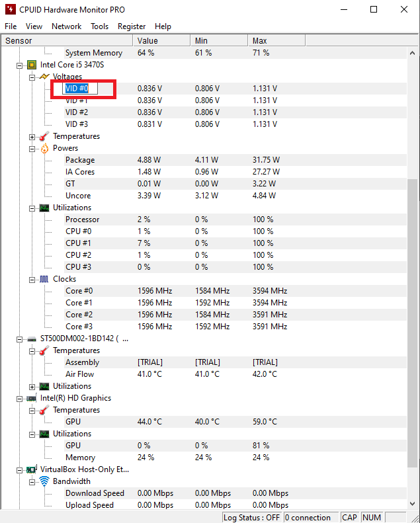Image resolution: width=420 pixels, height=523 pixels.
Task: Collapse the Powers group
Action: (x=32, y=149)
